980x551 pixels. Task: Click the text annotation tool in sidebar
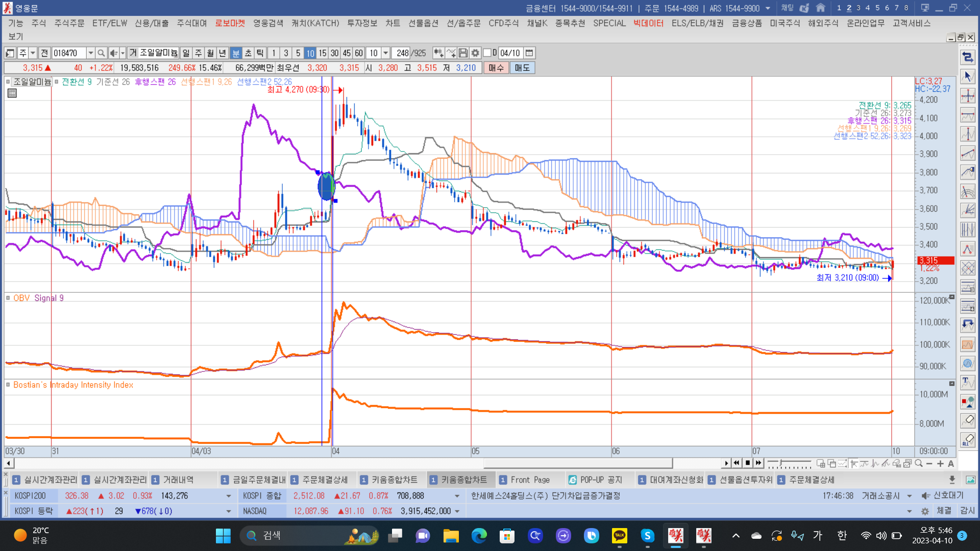tap(967, 382)
